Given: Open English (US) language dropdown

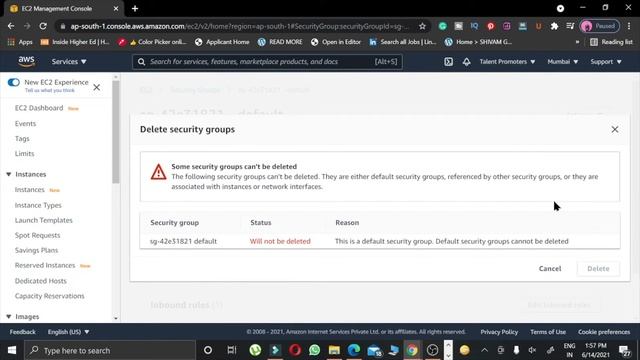Looking at the screenshot, I should click(68, 332).
